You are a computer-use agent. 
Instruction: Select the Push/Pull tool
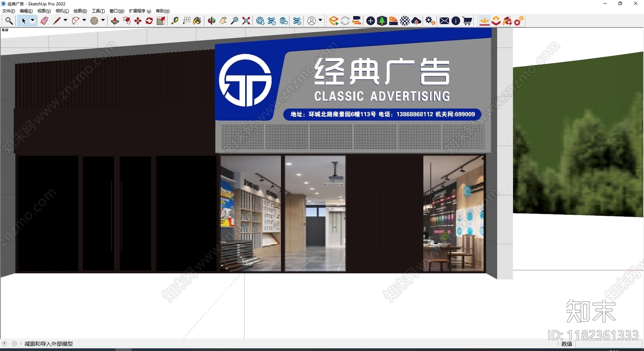[115, 21]
